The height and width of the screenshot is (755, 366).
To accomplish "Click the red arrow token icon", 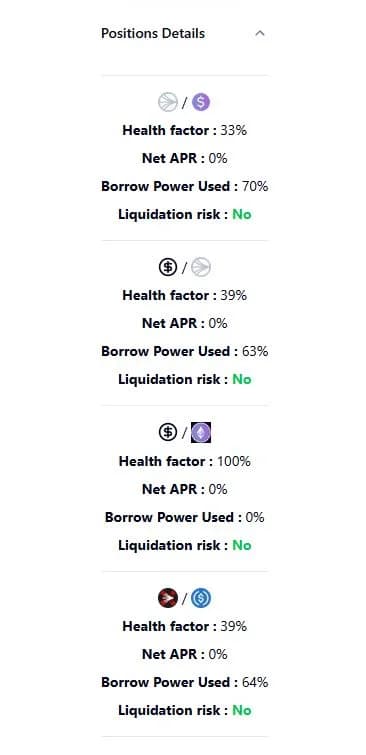I will click(168, 599).
